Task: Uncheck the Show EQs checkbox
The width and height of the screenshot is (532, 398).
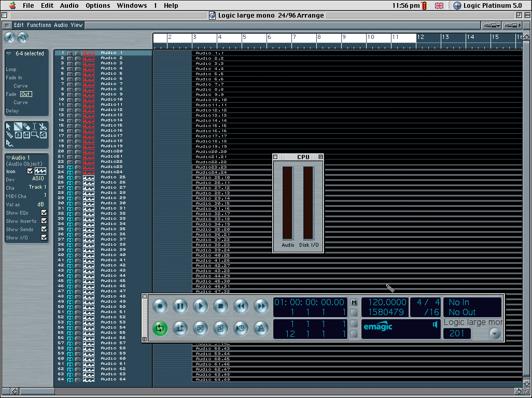Action: 44,212
